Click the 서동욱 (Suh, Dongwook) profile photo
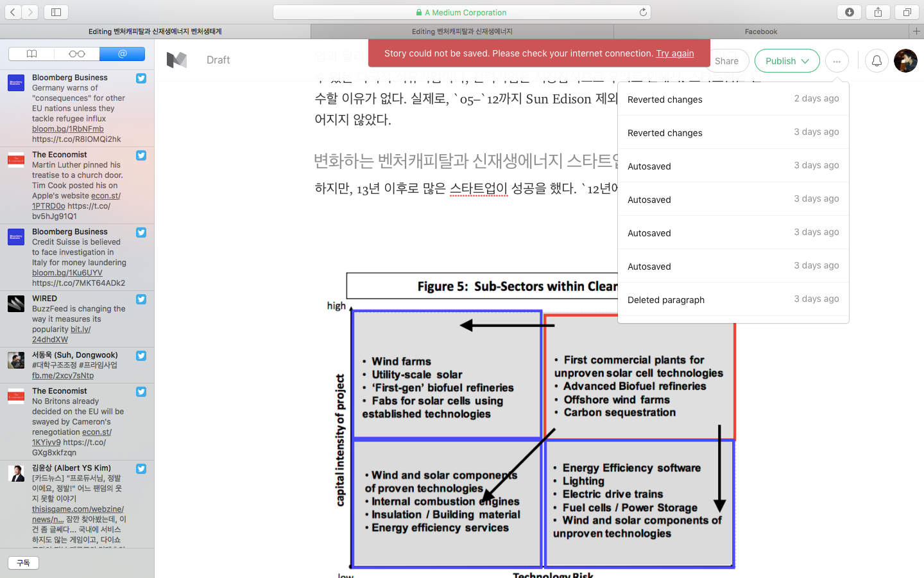 pyautogui.click(x=16, y=360)
